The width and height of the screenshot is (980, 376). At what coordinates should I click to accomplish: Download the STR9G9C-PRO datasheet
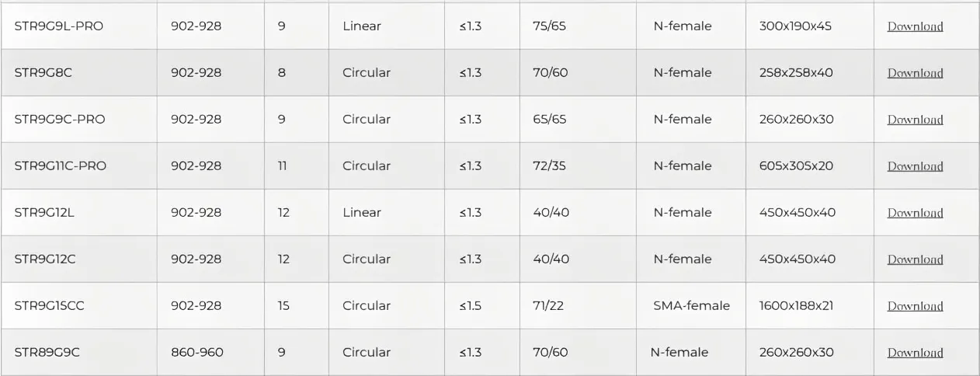915,120
